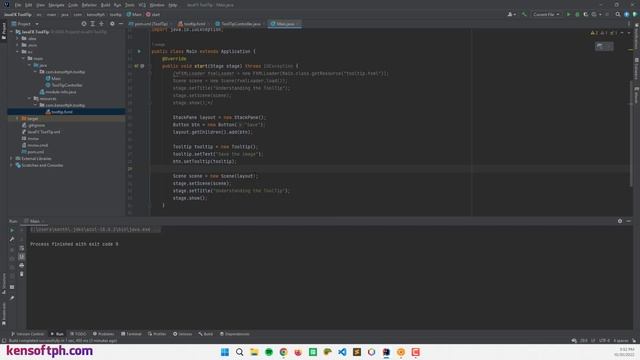Toggle the Bookmarks tool window stripe button

coord(4,313)
